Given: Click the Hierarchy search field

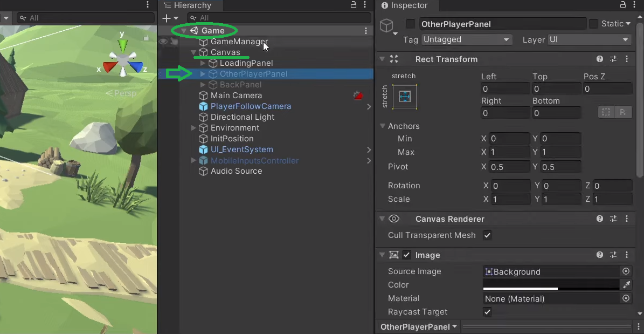Looking at the screenshot, I should pos(279,18).
